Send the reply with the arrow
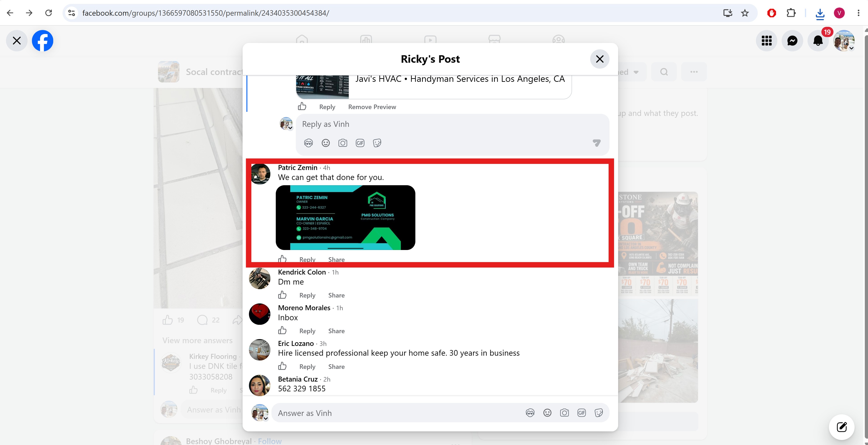868x445 pixels. pos(596,143)
